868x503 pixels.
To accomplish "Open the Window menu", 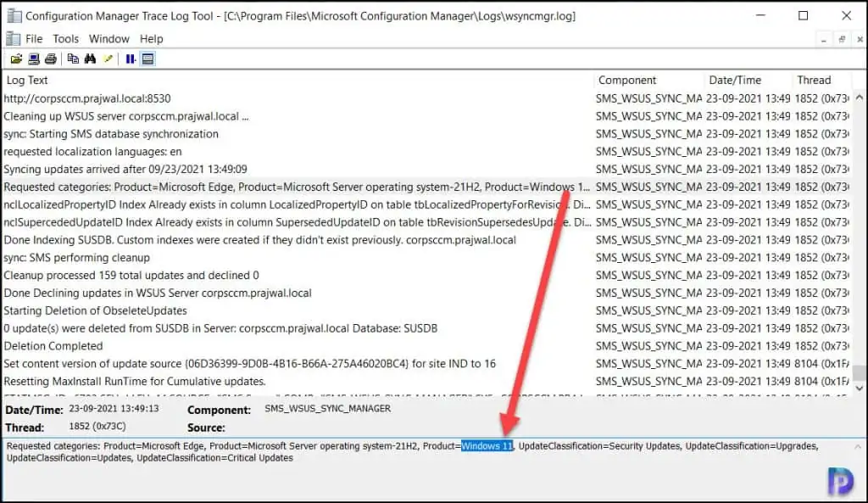I will [109, 39].
